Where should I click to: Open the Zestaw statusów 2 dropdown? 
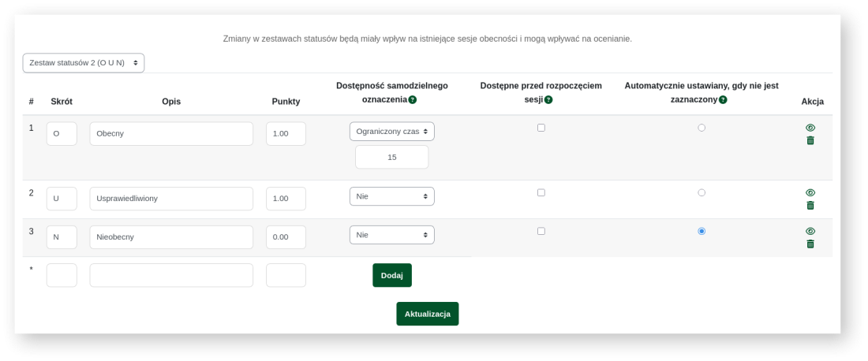pos(84,62)
